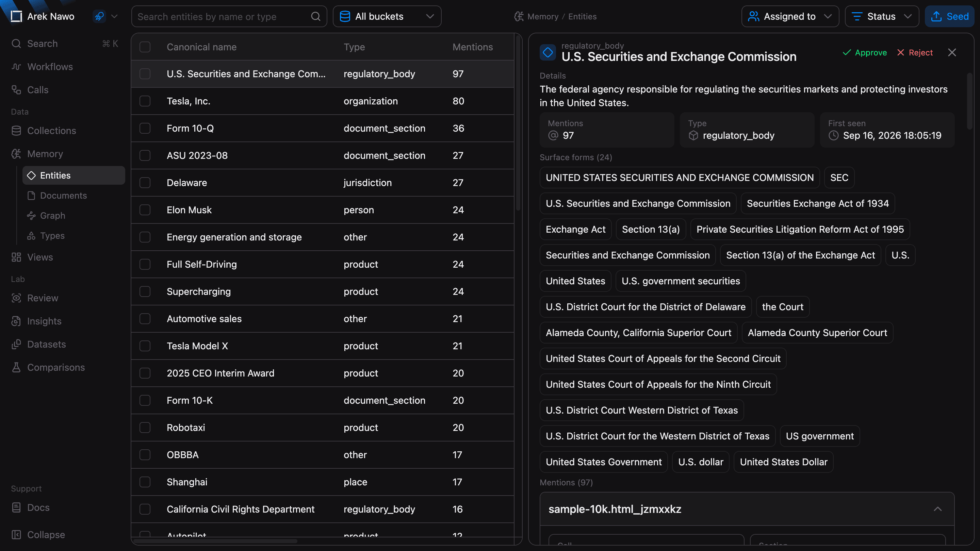Sort by the Canonical name column header
The image size is (980, 551).
pyautogui.click(x=202, y=47)
